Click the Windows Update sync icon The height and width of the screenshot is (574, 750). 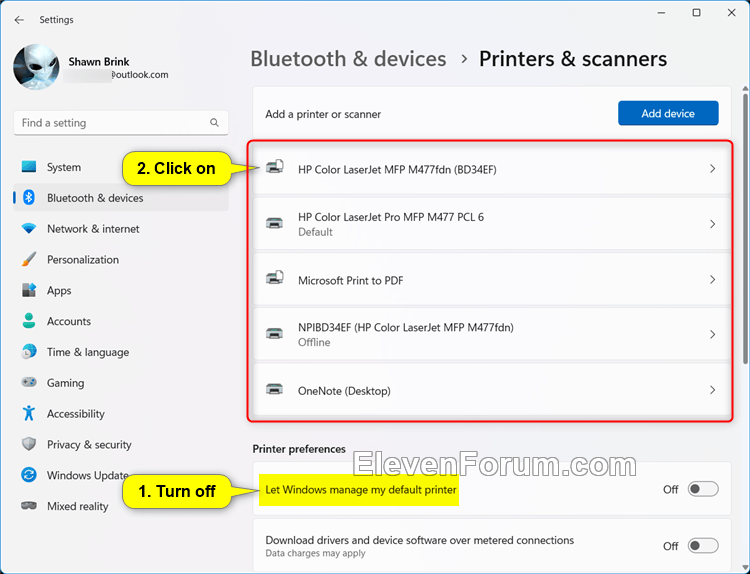coord(29,475)
